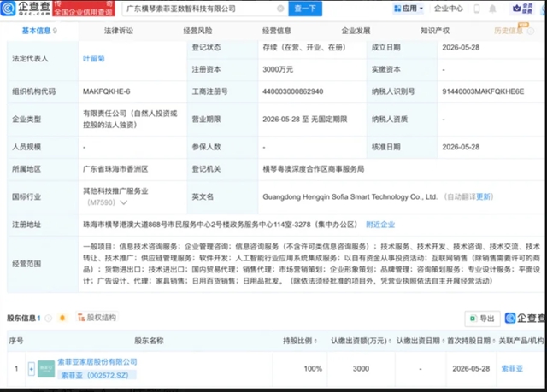547x392 pixels.
Task: Select registration number 440003000862940
Action: point(292,91)
